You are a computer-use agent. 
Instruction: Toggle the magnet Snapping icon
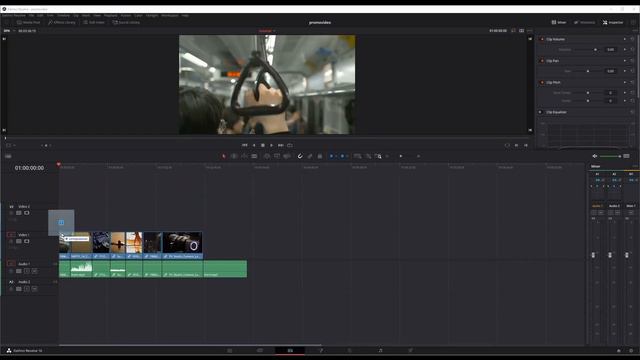pos(300,156)
